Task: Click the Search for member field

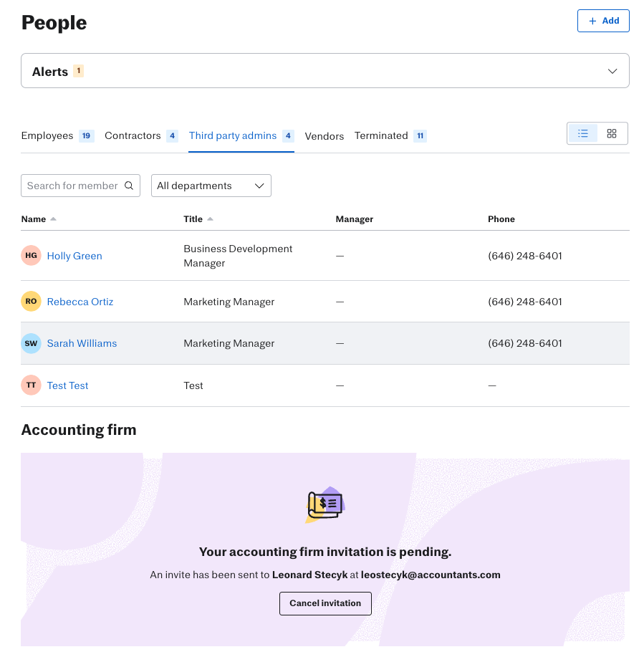Action: click(x=72, y=186)
